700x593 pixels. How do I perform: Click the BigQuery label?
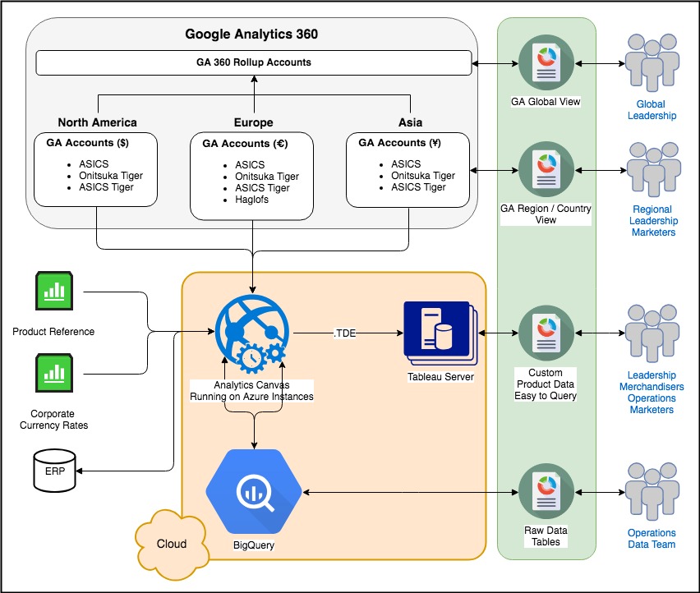pyautogui.click(x=254, y=545)
